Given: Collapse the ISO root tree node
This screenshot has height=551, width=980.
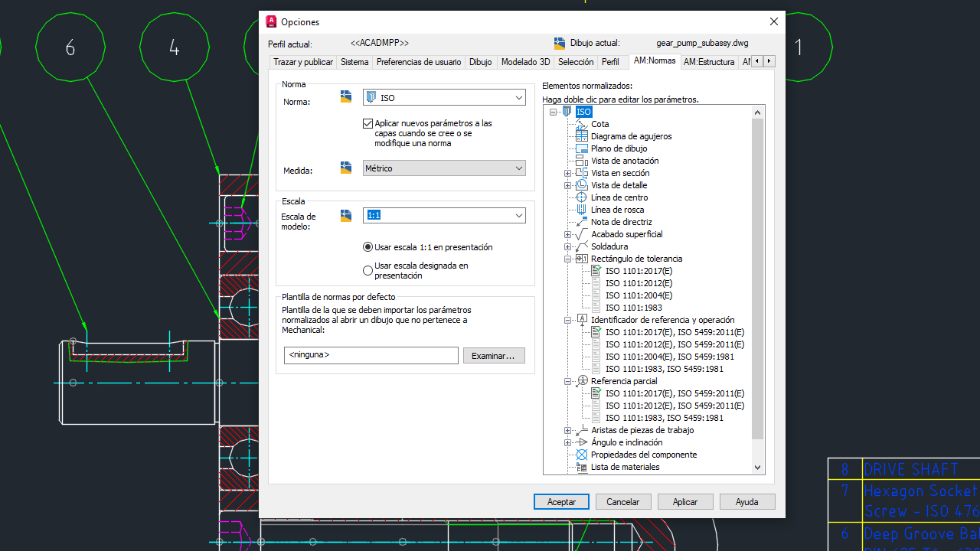Looking at the screenshot, I should (x=554, y=112).
